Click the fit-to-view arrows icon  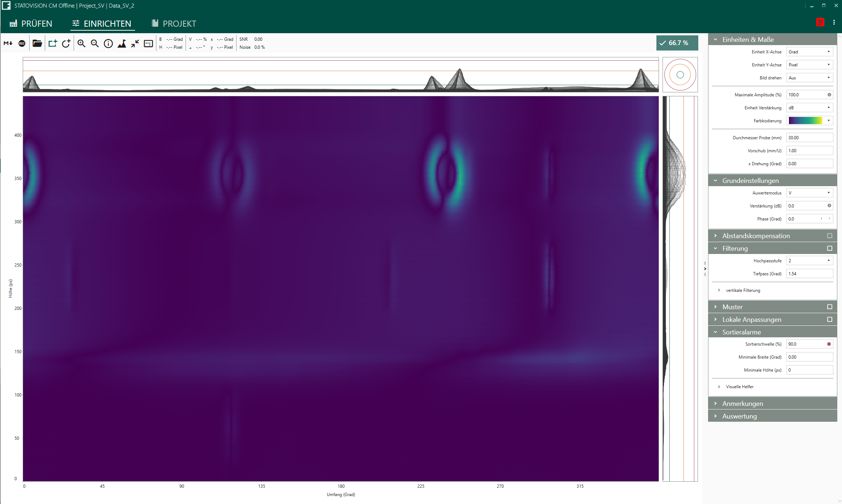pyautogui.click(x=135, y=43)
